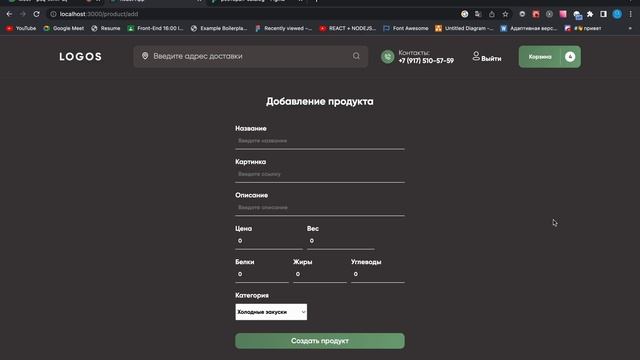This screenshot has height=360, width=640.
Task: Open the Google Meet bookmark
Action: click(64, 28)
